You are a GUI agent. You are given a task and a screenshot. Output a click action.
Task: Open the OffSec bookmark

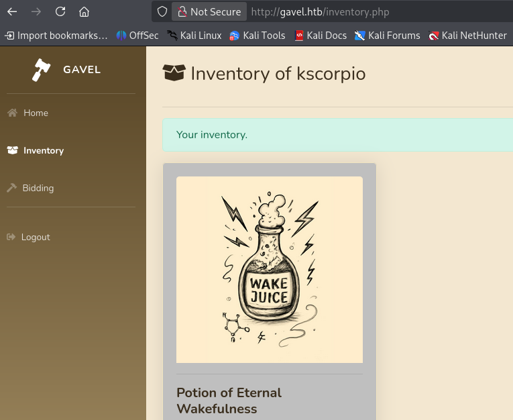[137, 36]
